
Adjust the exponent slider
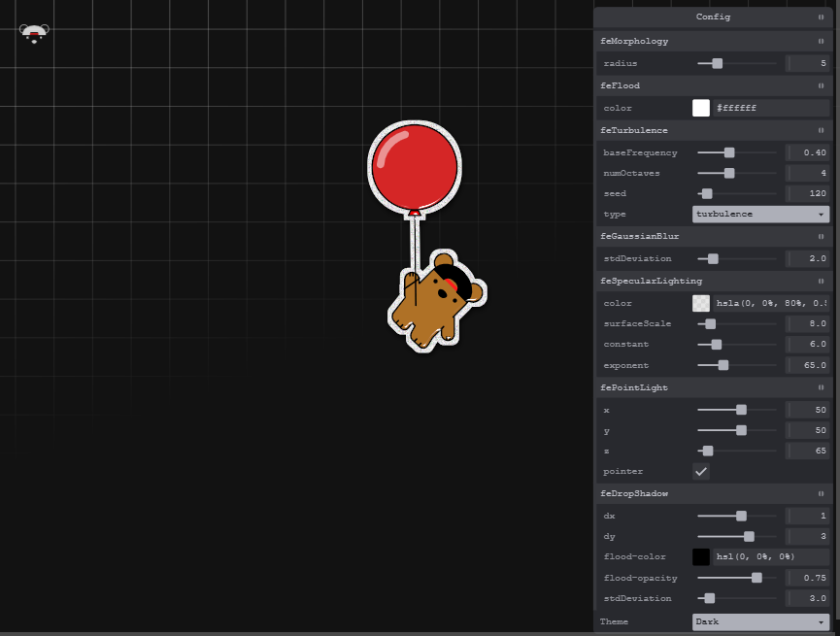[737, 365]
